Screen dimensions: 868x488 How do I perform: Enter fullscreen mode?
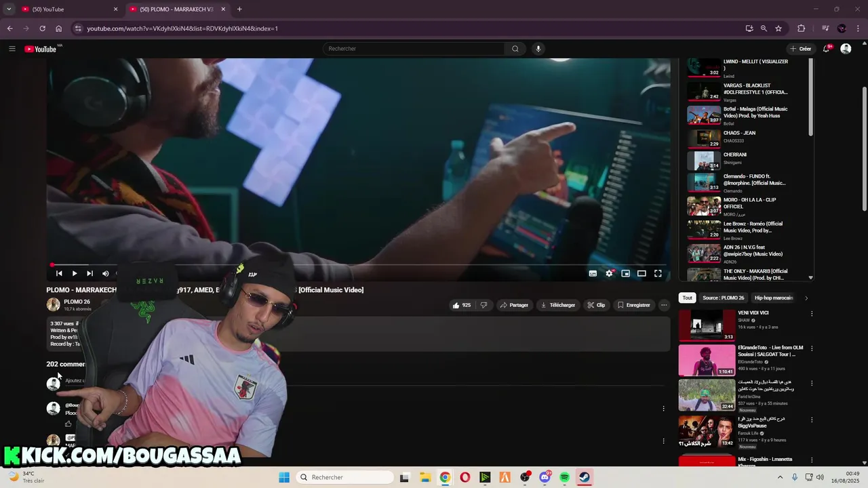pyautogui.click(x=658, y=273)
